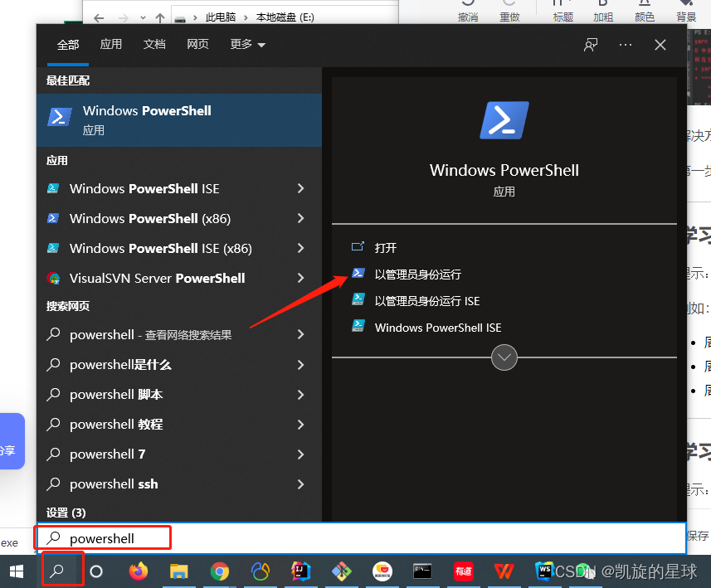Expand arrow for Windows PowerShell ISE
This screenshot has width=711, height=588.
coord(300,188)
